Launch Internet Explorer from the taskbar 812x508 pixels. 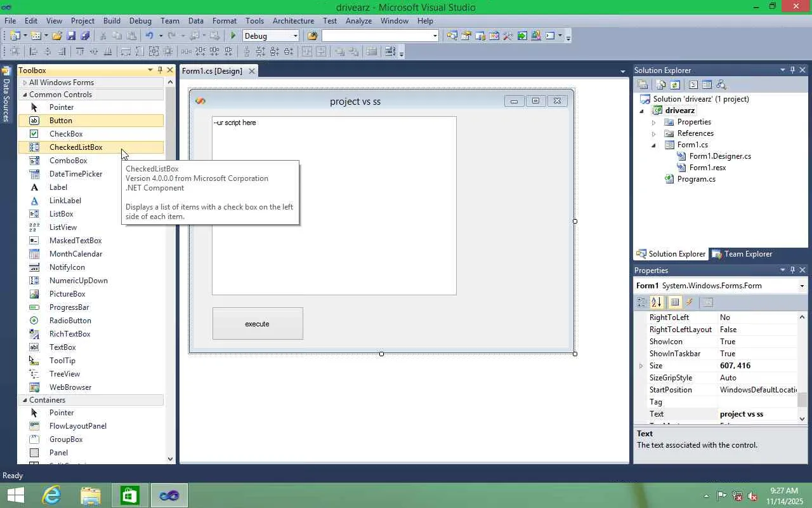click(51, 495)
